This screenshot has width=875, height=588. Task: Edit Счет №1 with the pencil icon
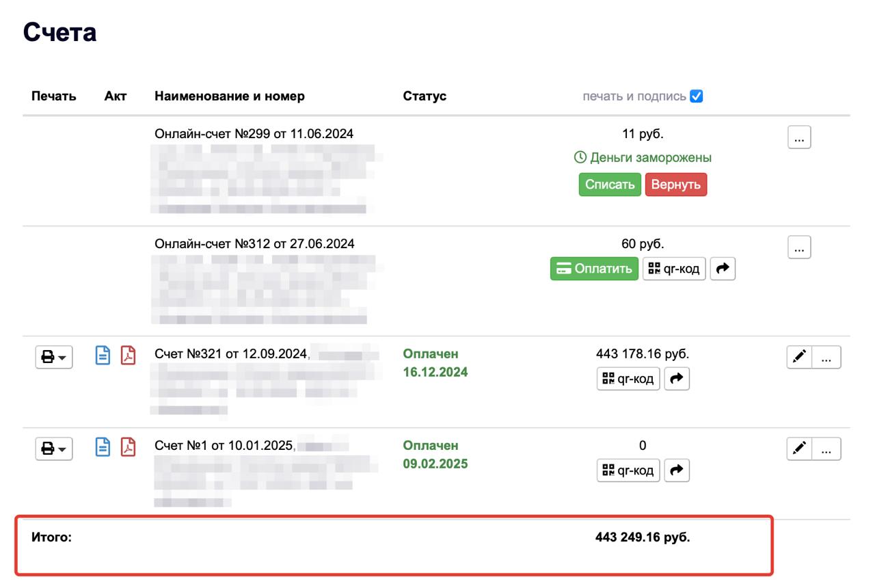(799, 449)
